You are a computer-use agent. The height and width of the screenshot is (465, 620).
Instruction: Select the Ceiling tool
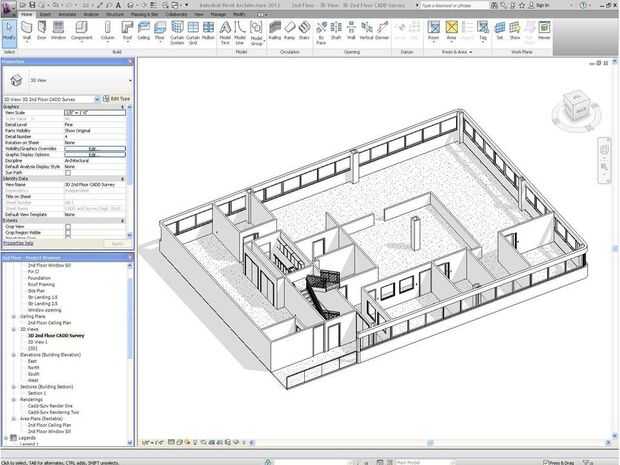(x=144, y=31)
